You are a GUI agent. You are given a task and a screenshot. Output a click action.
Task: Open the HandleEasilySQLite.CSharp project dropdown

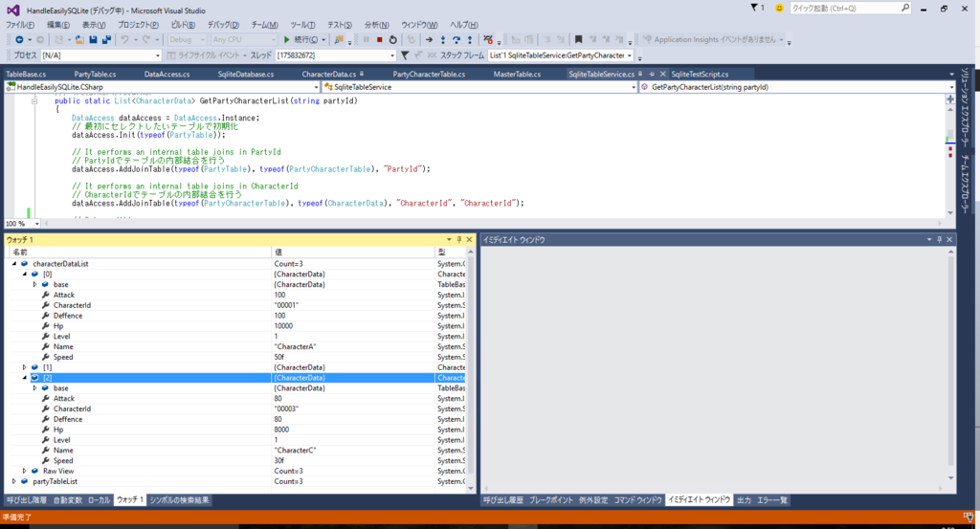point(316,87)
